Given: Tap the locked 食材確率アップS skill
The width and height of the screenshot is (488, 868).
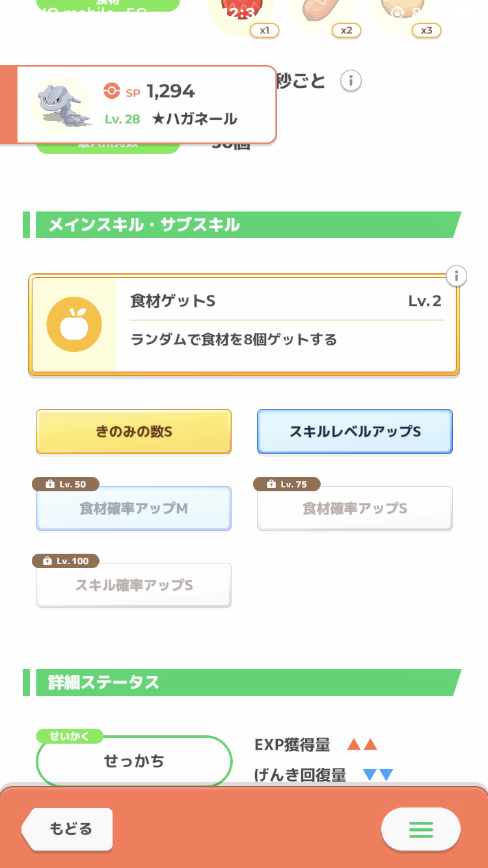Looking at the screenshot, I should (355, 508).
